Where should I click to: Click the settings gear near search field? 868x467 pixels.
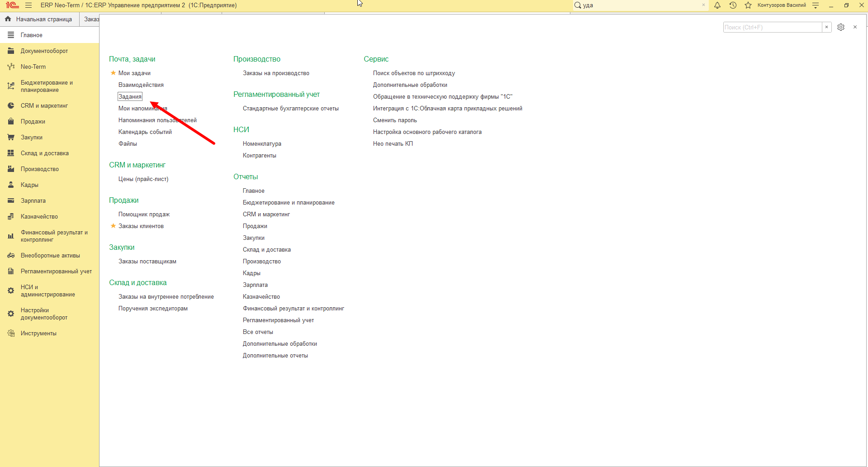841,27
